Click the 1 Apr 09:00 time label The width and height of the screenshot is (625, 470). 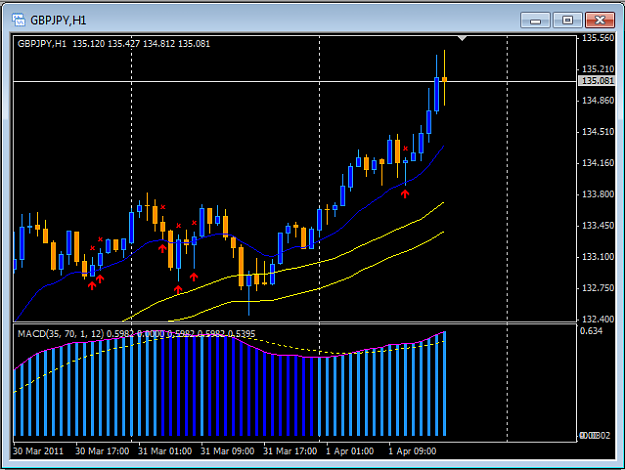click(412, 451)
